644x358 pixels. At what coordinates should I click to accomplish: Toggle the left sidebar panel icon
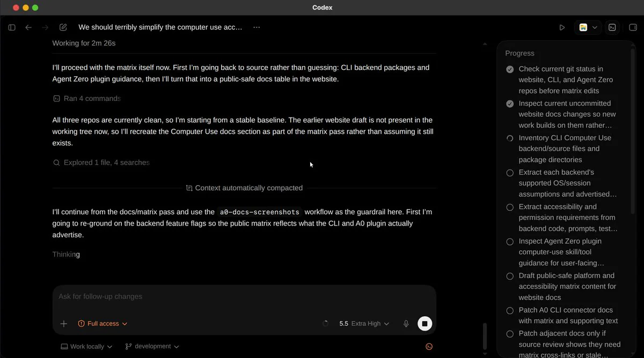pos(12,27)
